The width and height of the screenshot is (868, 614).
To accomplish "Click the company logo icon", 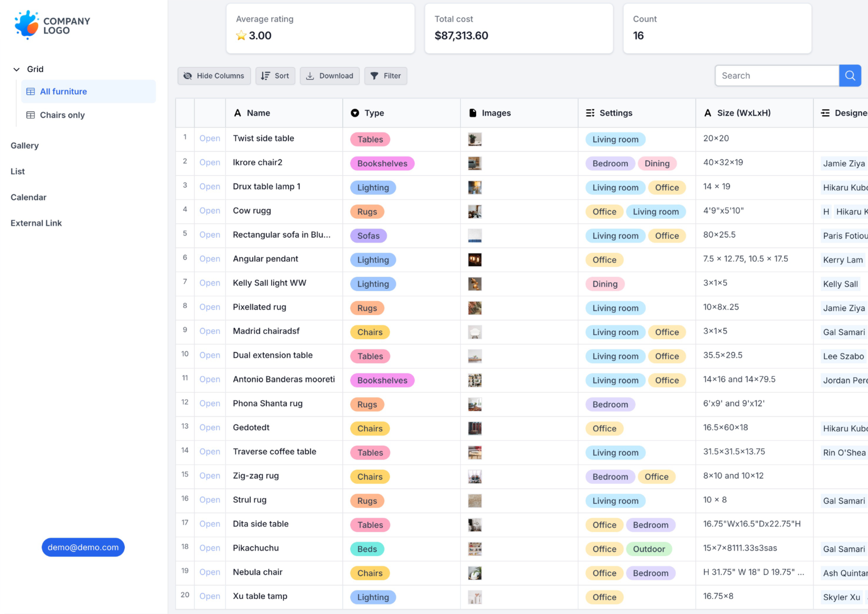I will pos(26,25).
